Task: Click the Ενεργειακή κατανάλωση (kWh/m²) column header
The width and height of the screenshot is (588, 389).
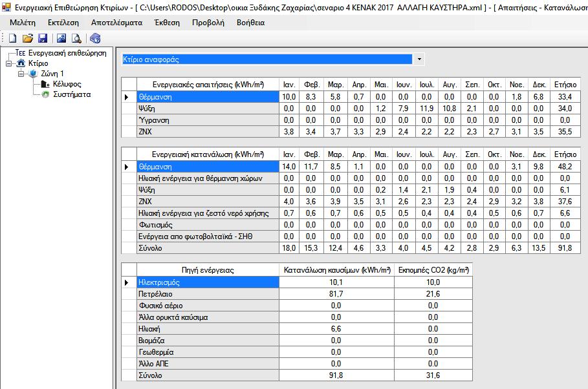Action: (208, 154)
